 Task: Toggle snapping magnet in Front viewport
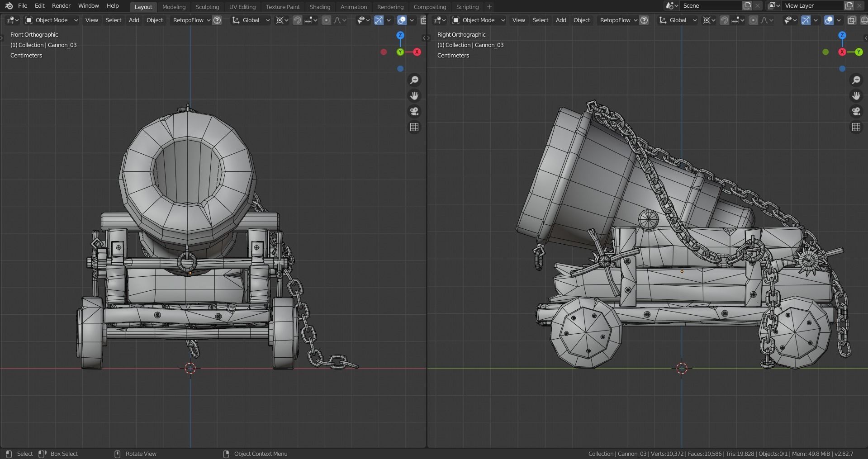click(x=297, y=20)
